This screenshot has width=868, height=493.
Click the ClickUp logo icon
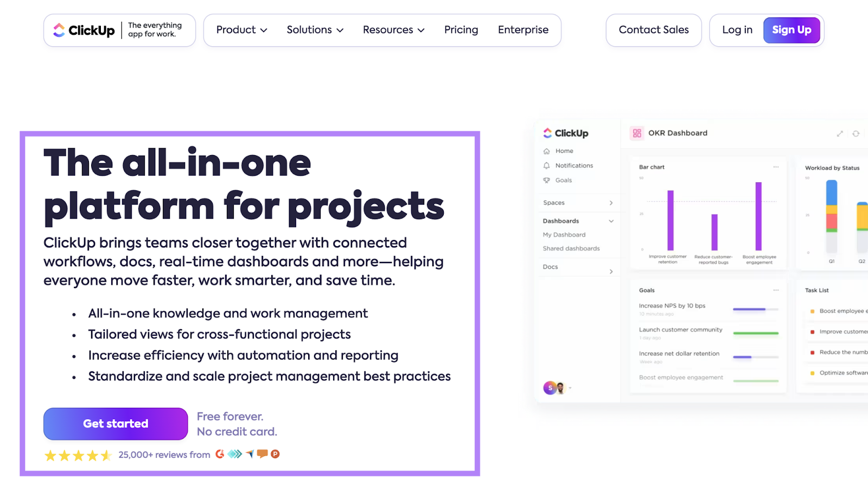coord(59,30)
